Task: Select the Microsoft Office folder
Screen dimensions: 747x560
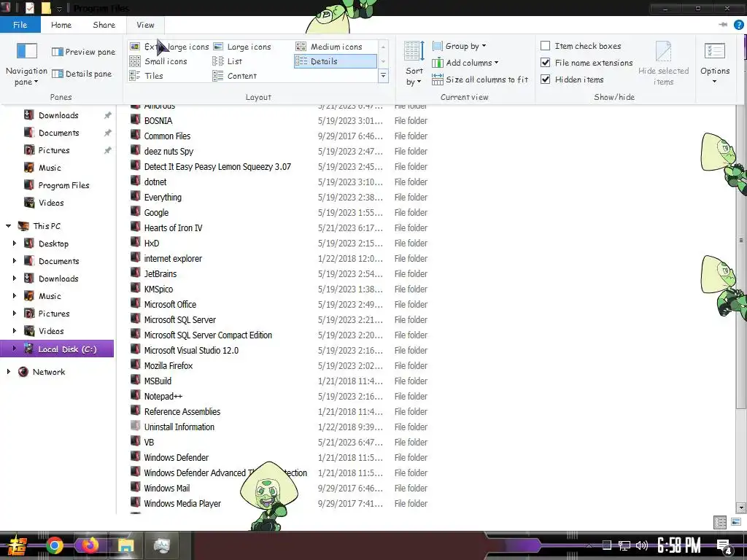Action: pos(170,304)
